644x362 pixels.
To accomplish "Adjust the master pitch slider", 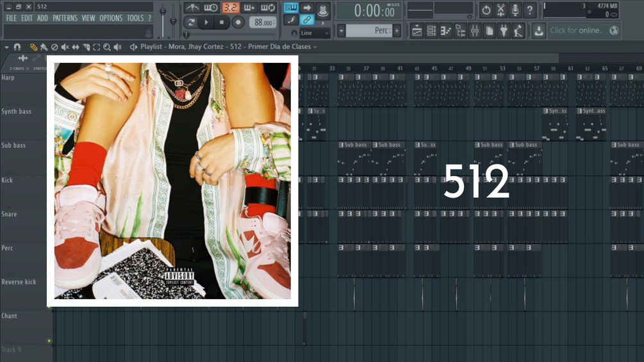I will pos(173,21).
